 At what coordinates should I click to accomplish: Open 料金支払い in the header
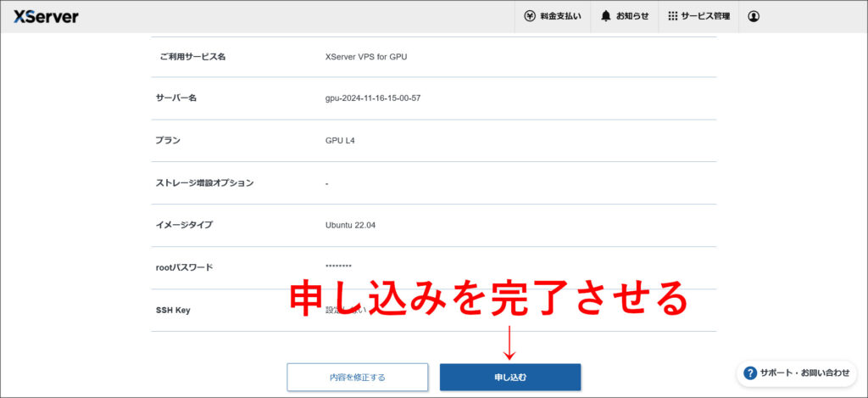point(553,17)
